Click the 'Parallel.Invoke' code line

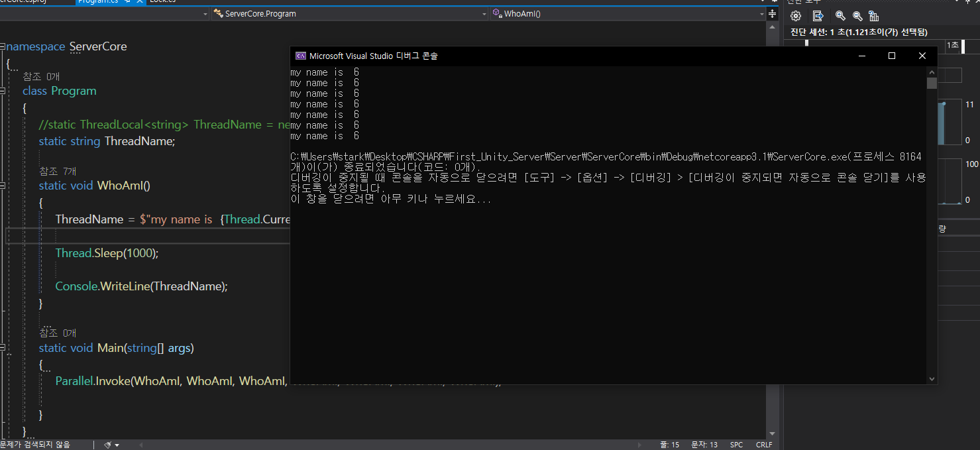(172, 382)
